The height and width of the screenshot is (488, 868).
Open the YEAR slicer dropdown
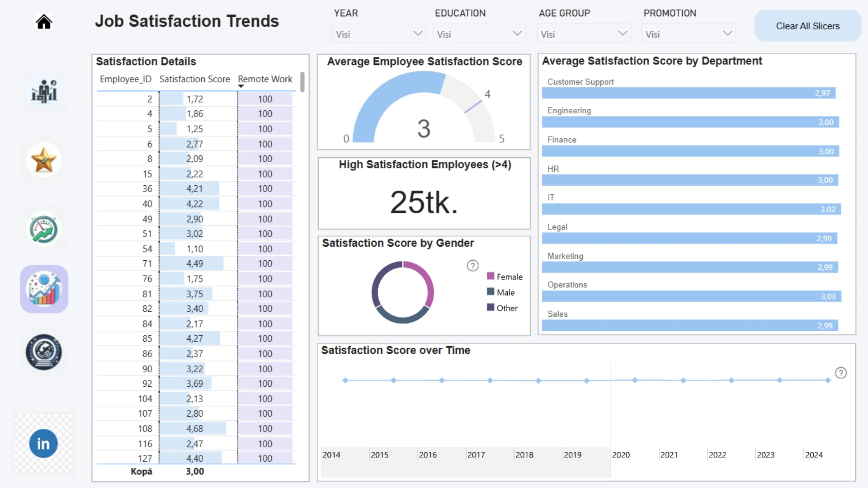pos(379,34)
